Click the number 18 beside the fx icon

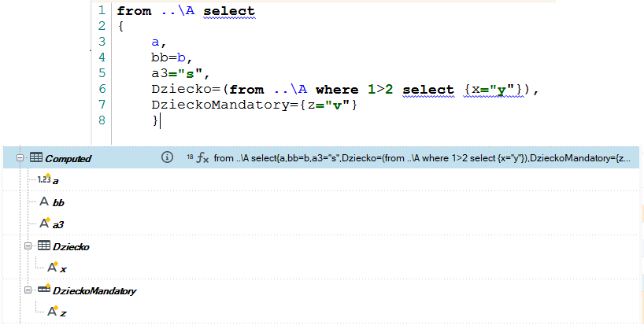[x=190, y=157]
